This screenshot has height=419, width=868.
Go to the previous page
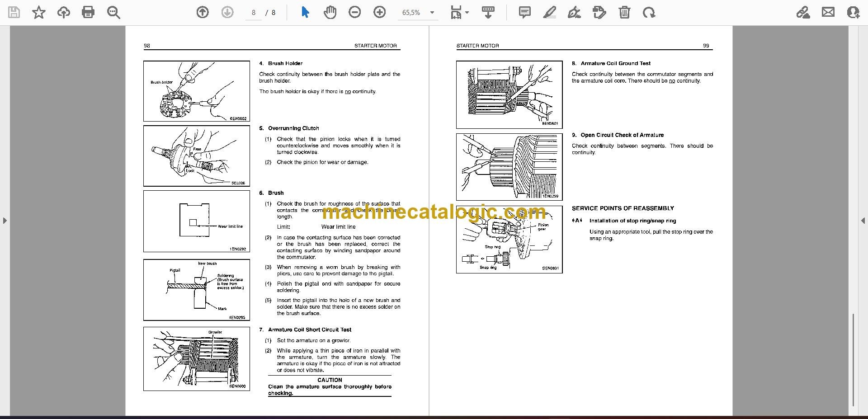coord(203,13)
